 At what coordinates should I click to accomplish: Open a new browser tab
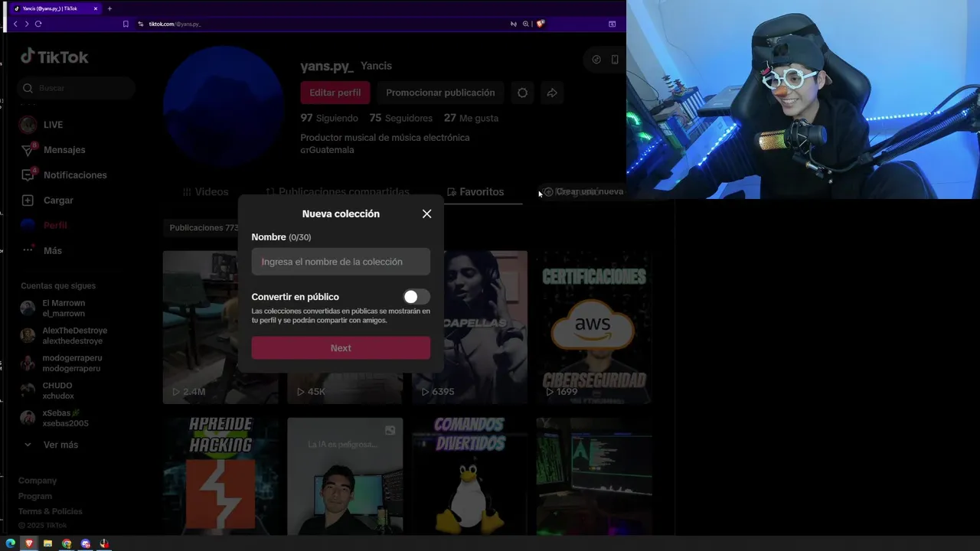click(109, 8)
